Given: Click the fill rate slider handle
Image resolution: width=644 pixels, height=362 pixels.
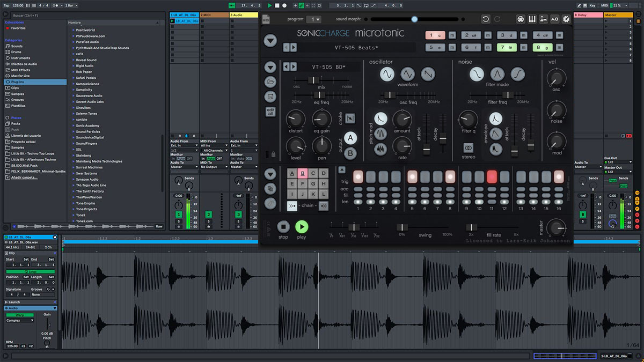Looking at the screenshot, I should coord(471,227).
